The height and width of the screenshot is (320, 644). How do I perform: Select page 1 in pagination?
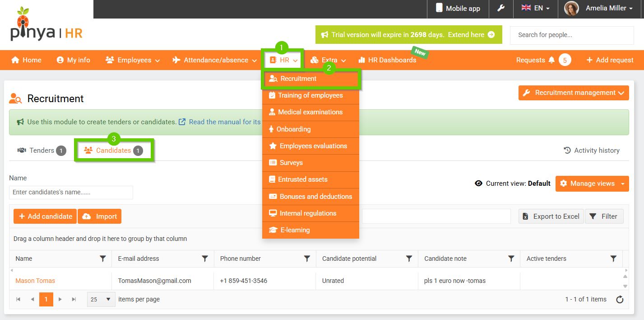click(46, 299)
